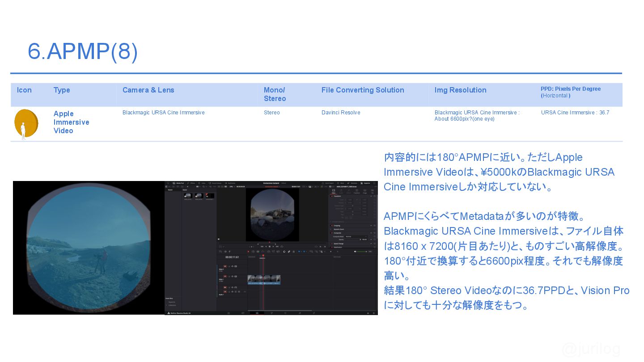
Task: Select the timeline thumbnail with the red corner
Action: click(210, 196)
